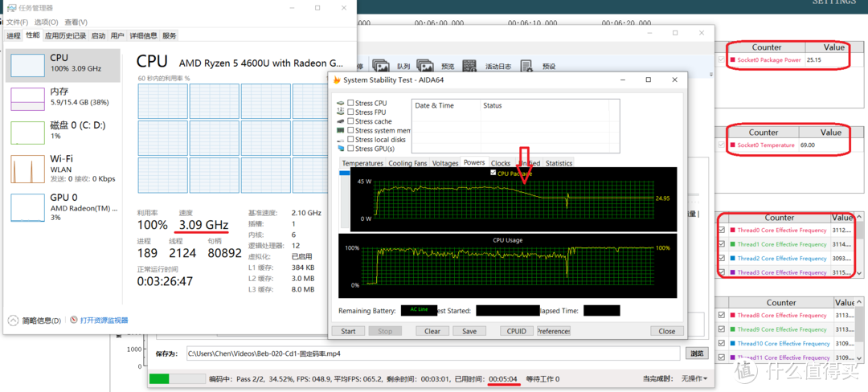Click the memory module icon beside Stress system memory
Screen dimensions: 868x392
(341, 130)
